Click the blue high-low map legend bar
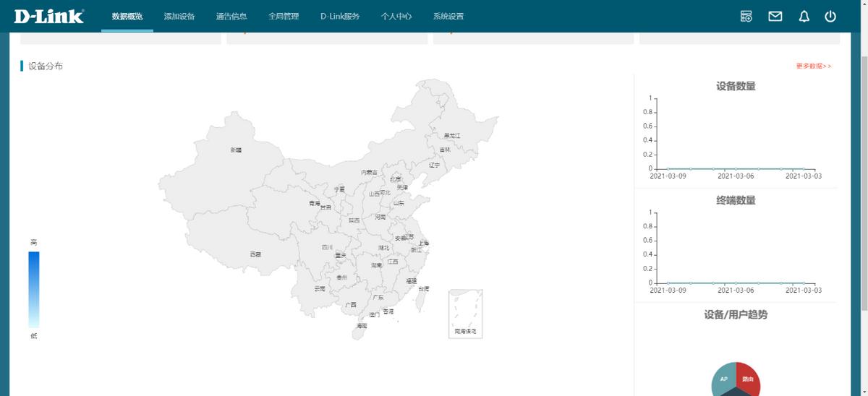This screenshot has width=868, height=396. [x=33, y=289]
